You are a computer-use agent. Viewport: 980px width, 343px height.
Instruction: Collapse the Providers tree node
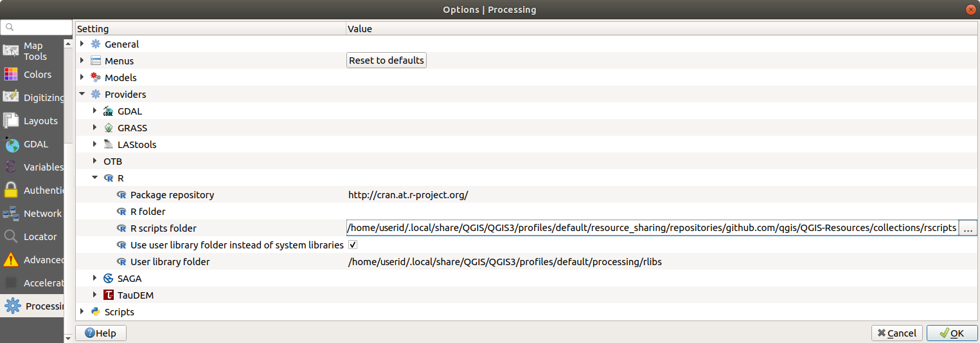click(82, 95)
